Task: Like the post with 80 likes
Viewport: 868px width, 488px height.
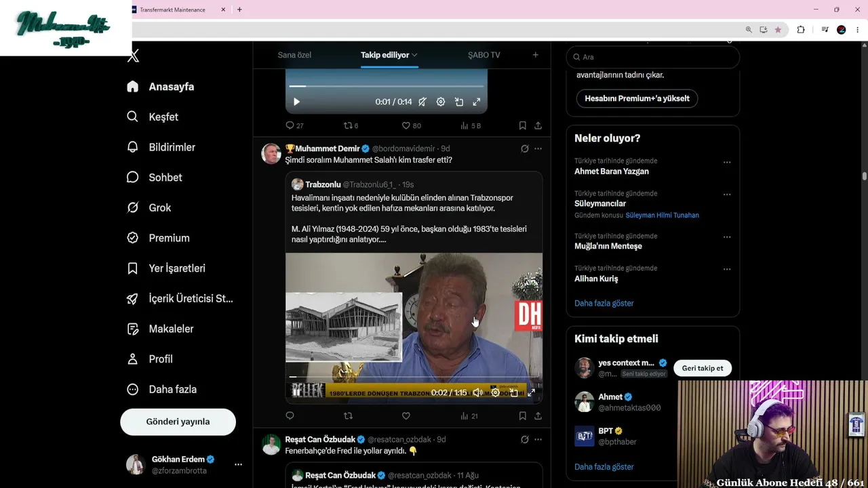Action: point(411,125)
